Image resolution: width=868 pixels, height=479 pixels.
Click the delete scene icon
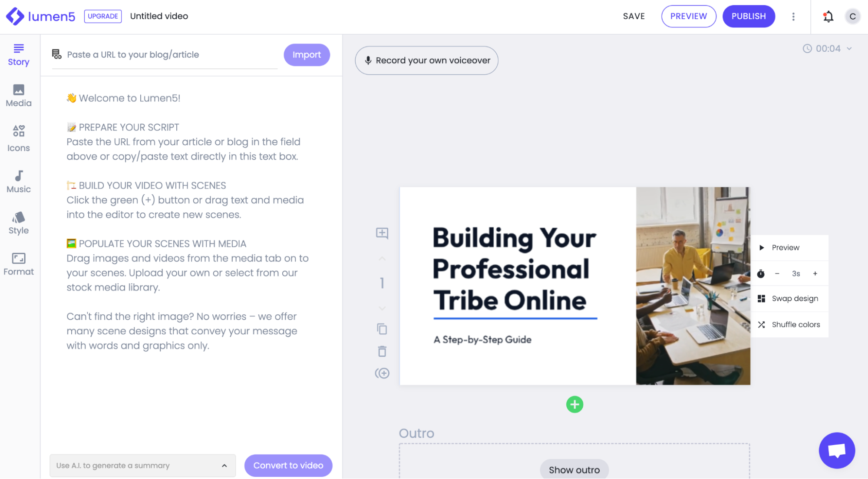tap(383, 352)
